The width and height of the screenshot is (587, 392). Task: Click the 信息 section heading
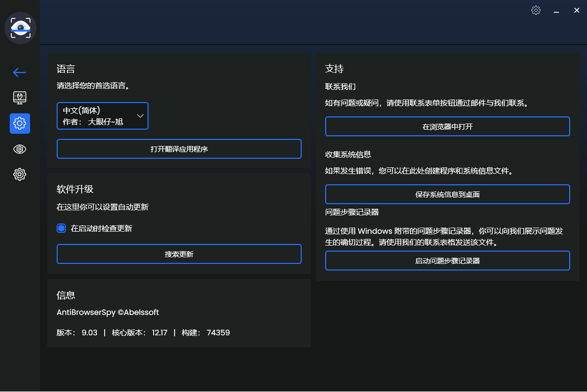point(66,296)
